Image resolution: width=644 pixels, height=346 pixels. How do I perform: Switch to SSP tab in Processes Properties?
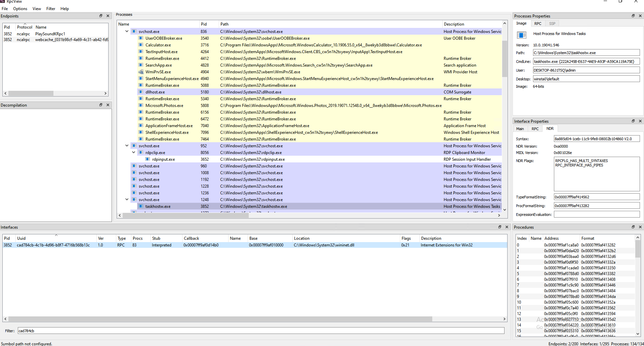552,24
